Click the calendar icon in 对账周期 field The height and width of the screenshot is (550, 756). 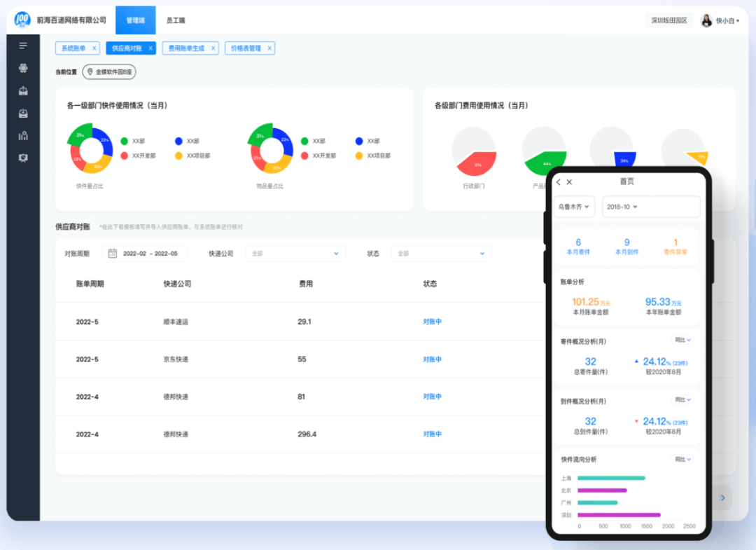click(x=112, y=254)
